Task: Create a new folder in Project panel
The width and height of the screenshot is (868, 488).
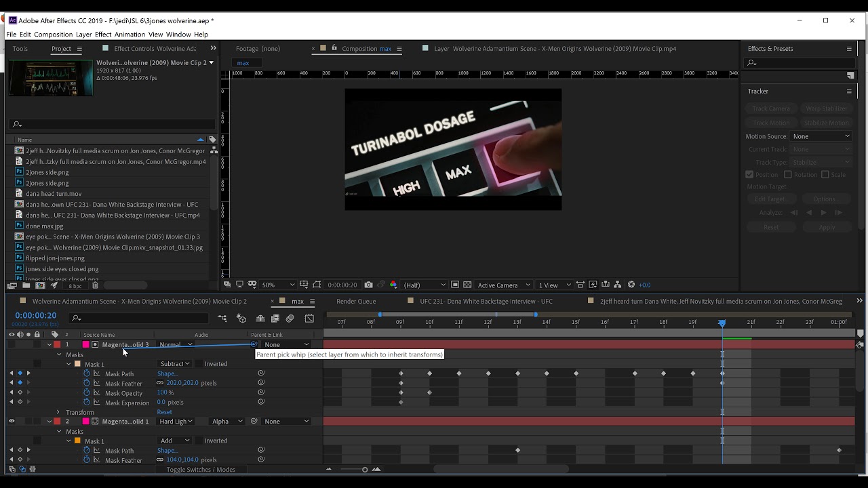Action: 26,286
